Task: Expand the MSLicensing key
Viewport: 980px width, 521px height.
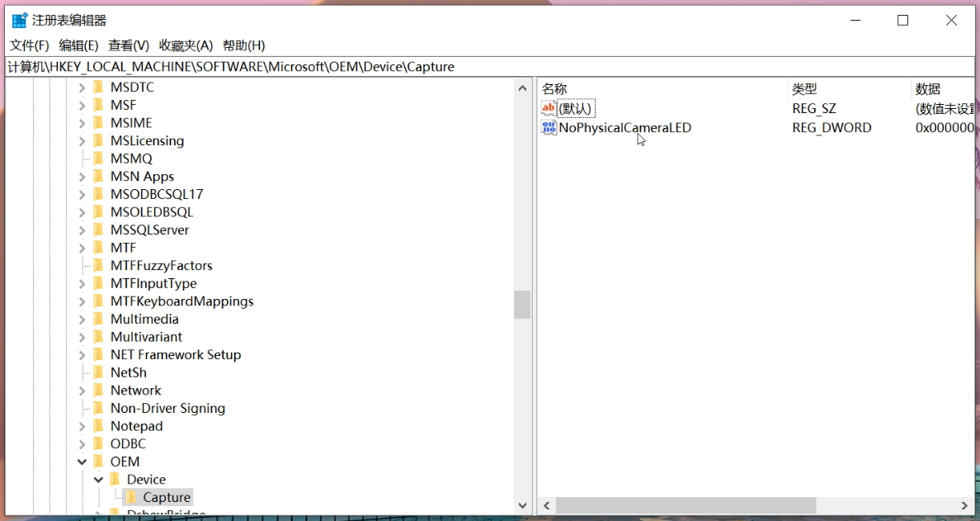Action: tap(82, 140)
